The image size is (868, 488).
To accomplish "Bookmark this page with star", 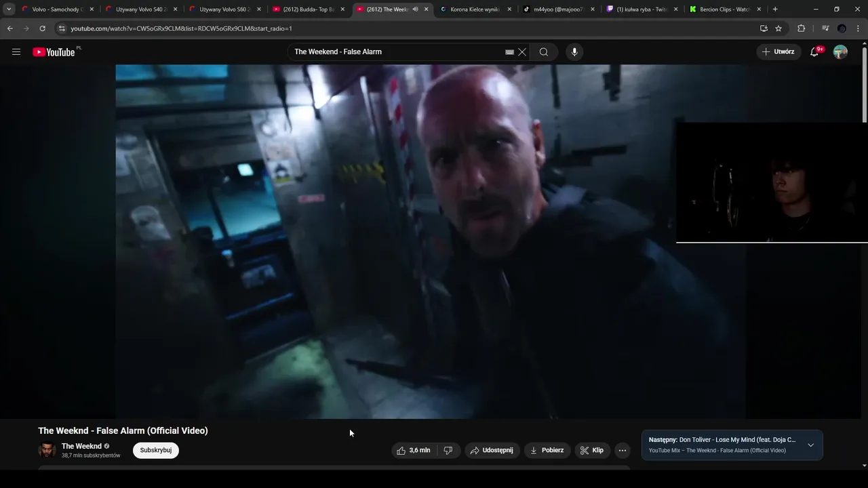I will click(x=778, y=28).
